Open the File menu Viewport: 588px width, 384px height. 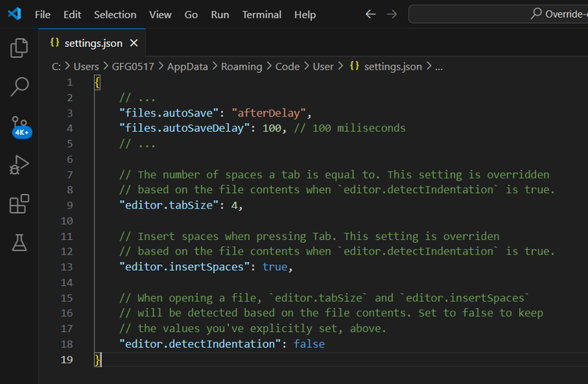click(43, 15)
